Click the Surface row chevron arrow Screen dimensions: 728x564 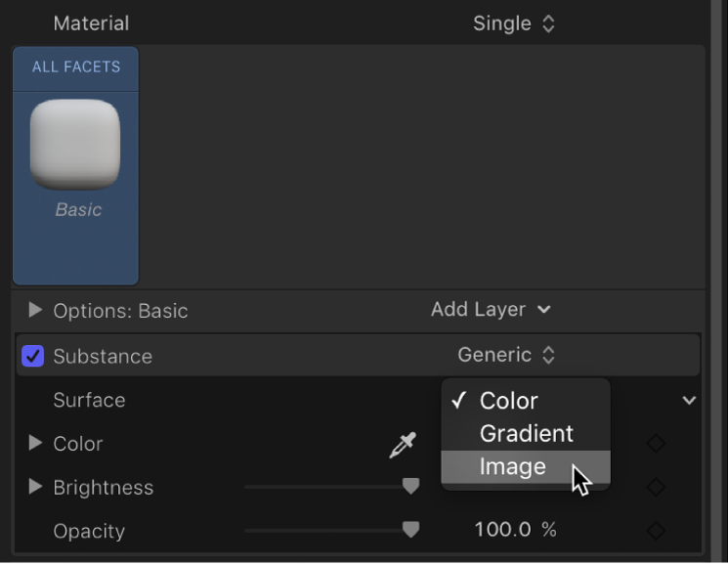[x=689, y=401]
